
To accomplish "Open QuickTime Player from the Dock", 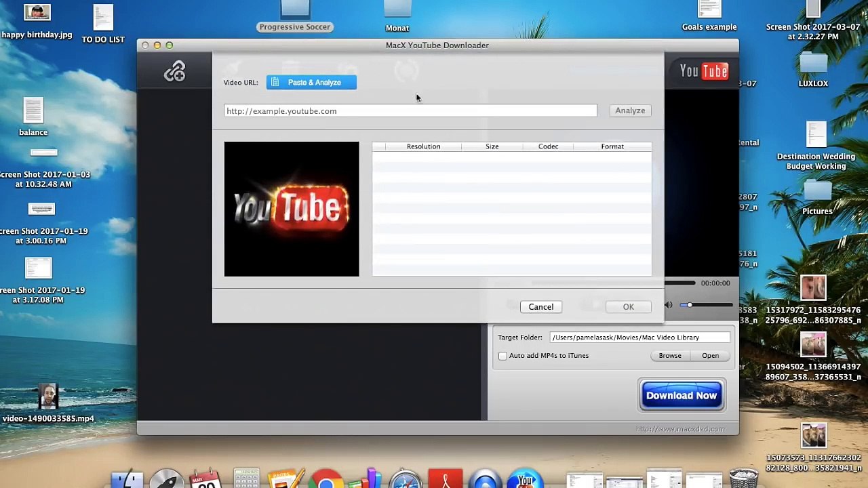I will (486, 480).
